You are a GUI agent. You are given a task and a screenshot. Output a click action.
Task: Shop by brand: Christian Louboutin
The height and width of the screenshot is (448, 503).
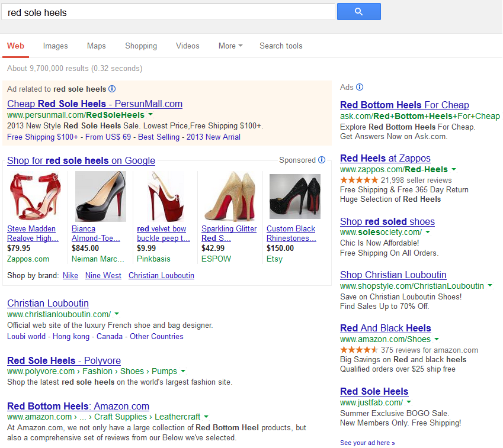tap(161, 275)
